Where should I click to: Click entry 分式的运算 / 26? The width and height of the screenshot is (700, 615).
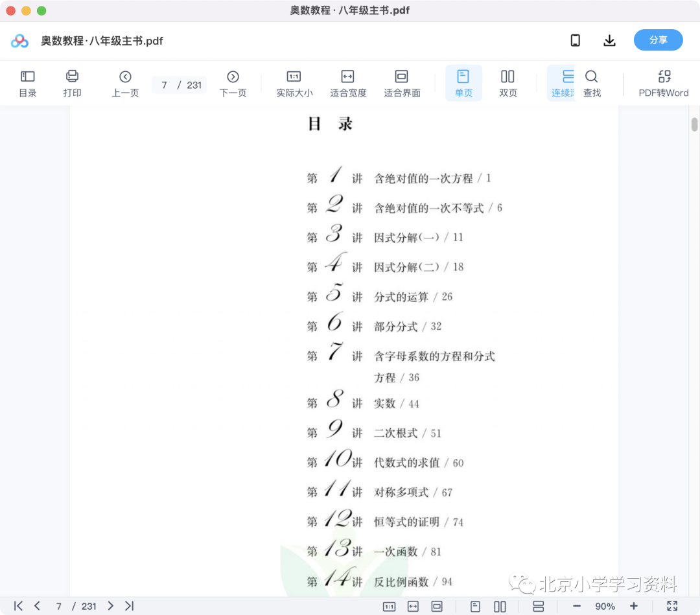[413, 297]
